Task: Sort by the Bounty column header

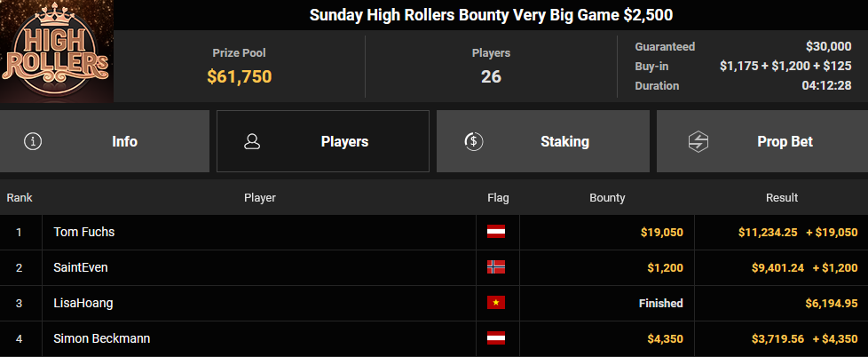Action: (x=607, y=198)
